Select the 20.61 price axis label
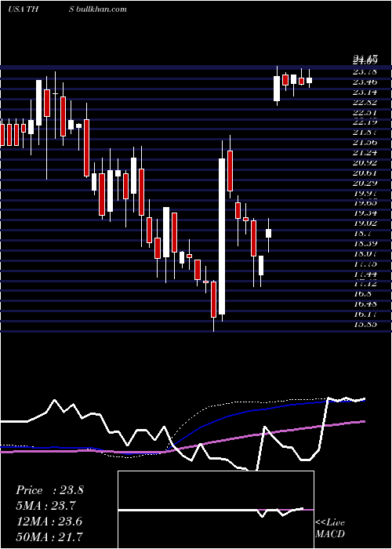The height and width of the screenshot is (549, 392). (365, 173)
